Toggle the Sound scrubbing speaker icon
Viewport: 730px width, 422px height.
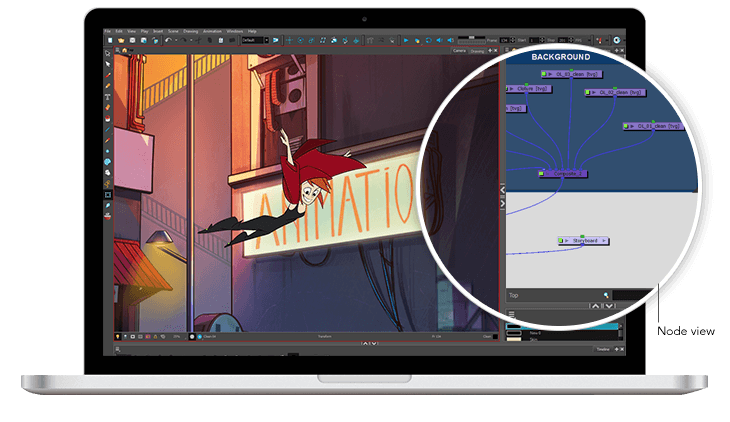[451, 40]
